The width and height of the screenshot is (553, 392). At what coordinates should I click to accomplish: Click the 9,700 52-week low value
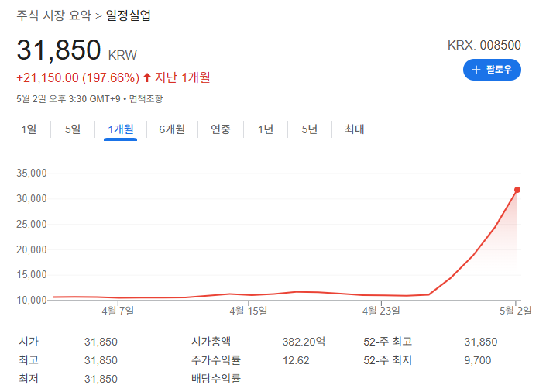478,360
